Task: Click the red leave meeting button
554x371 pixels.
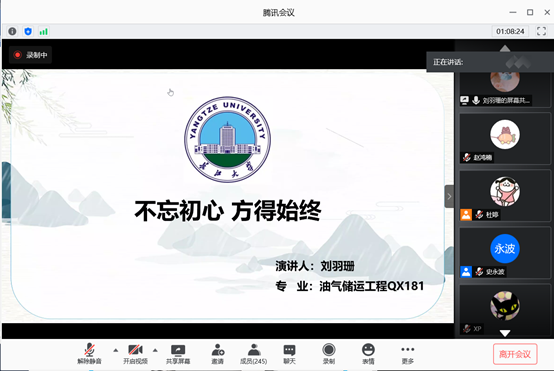Action: 515,354
